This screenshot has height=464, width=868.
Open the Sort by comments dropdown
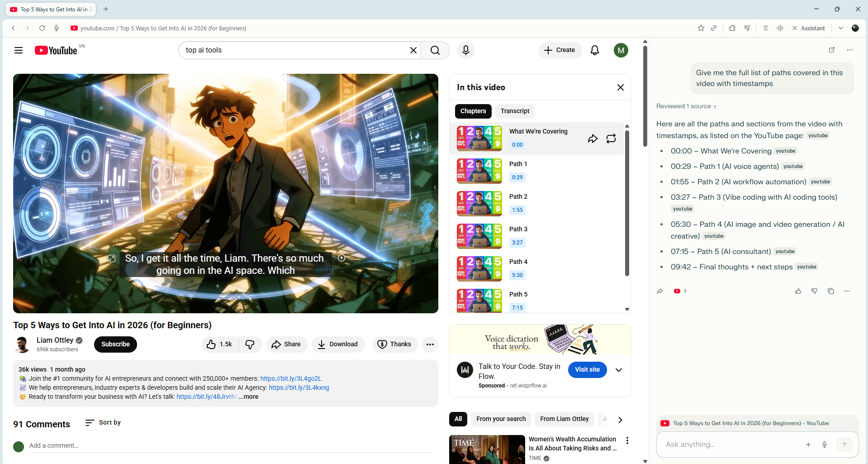point(103,422)
